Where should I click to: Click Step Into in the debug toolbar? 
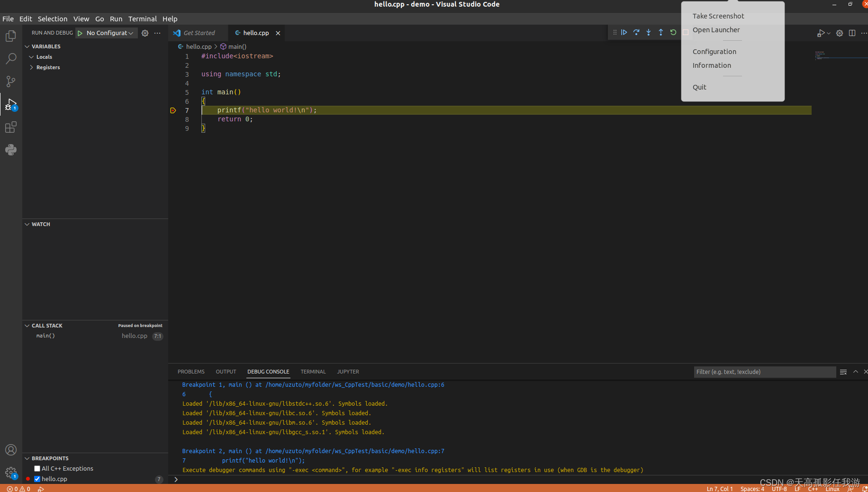tap(649, 32)
